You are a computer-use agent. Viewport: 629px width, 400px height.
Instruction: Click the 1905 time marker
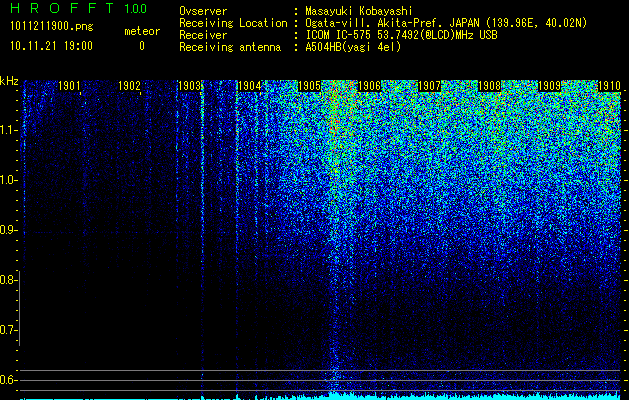[x=309, y=86]
